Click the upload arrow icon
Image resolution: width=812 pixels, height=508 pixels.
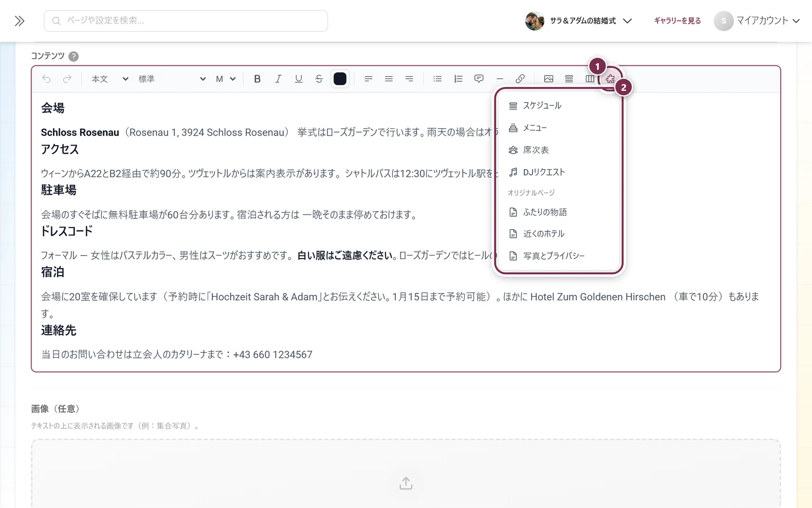click(x=406, y=483)
